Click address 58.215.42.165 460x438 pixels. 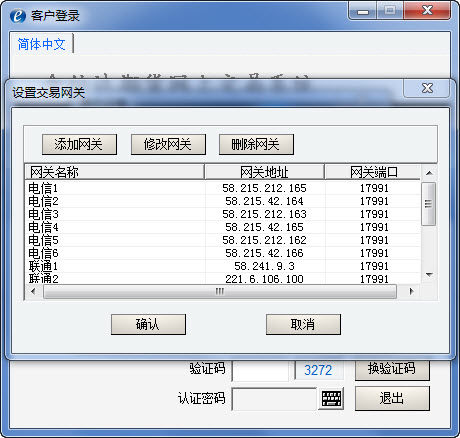264,227
